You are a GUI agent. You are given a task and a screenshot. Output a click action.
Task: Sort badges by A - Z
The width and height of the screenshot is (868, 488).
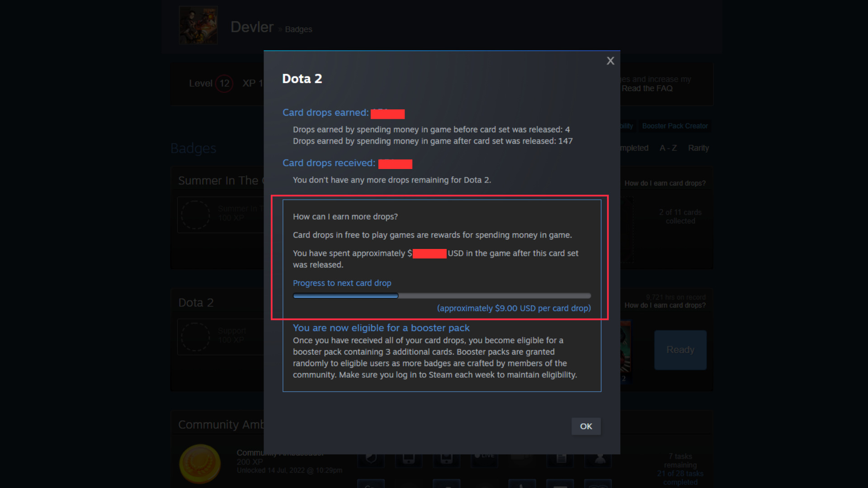tap(668, 148)
